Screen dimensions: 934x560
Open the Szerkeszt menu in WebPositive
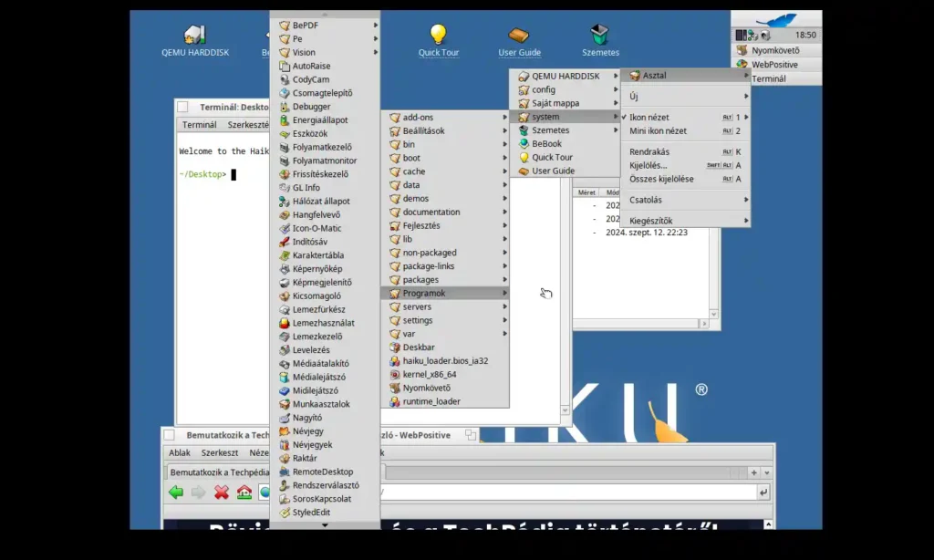pyautogui.click(x=219, y=452)
